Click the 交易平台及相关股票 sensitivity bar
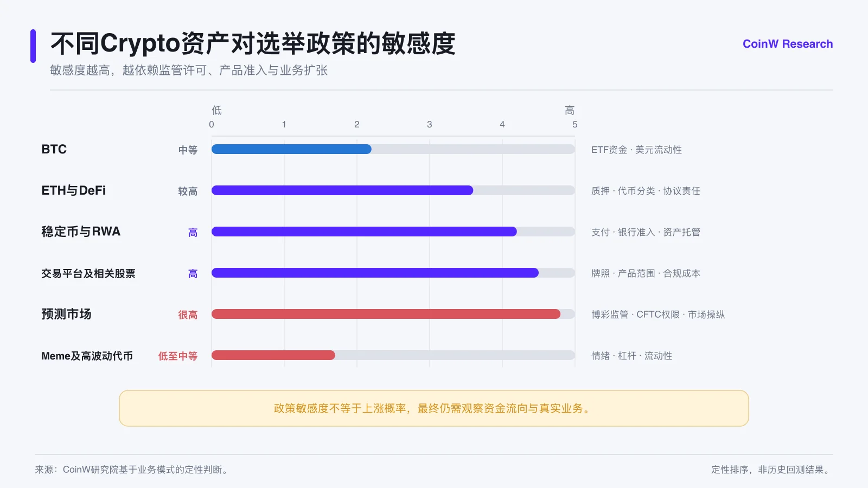868x488 pixels. 375,273
